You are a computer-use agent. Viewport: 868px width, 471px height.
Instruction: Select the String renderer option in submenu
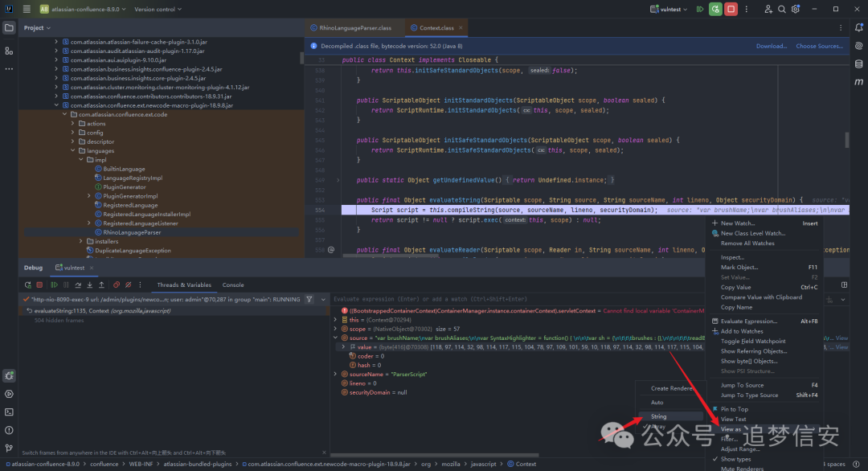[658, 416]
